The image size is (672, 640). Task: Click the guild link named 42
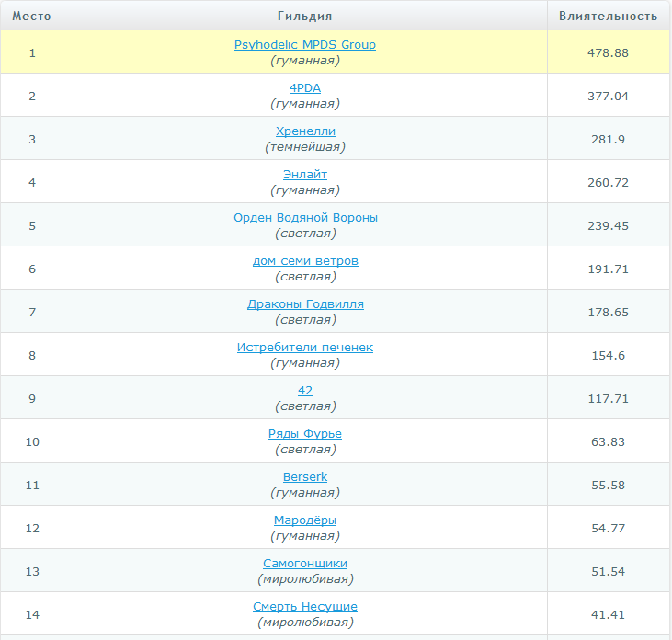coord(305,390)
